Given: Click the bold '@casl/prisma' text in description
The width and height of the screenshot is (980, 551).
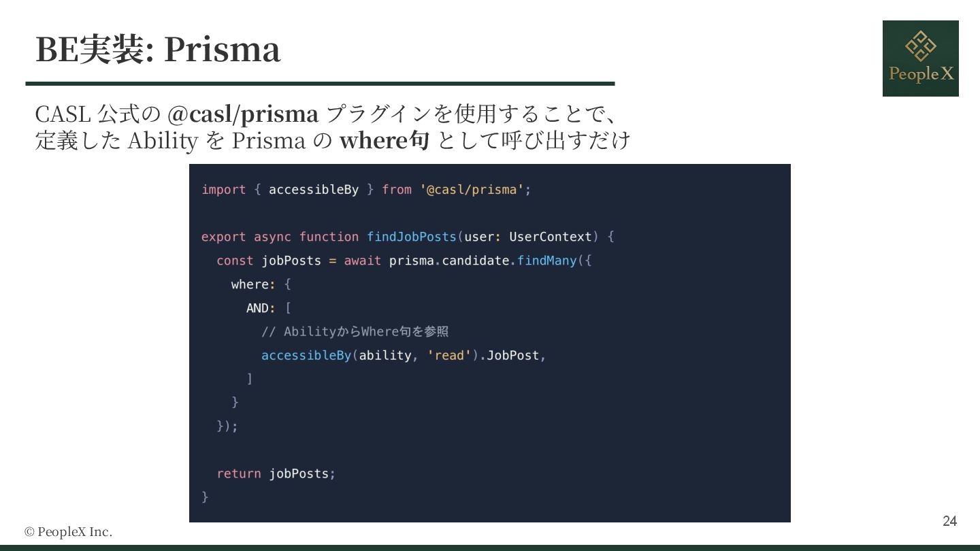Looking at the screenshot, I should point(242,114).
